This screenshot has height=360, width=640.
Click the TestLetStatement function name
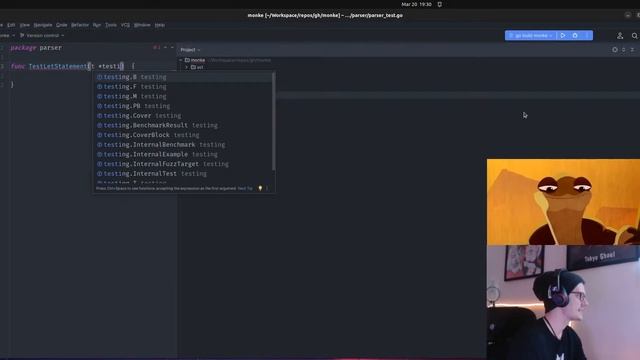coord(58,66)
